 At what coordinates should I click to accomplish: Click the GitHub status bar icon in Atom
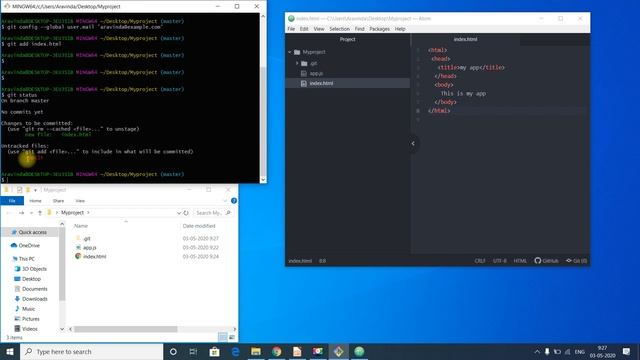pyautogui.click(x=546, y=260)
